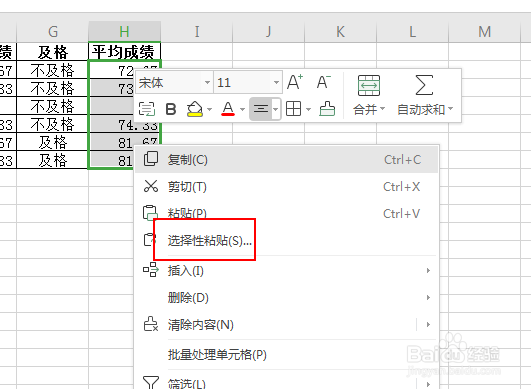Expand the fill color dropdown arrow
This screenshot has width=531, height=389.
209,109
